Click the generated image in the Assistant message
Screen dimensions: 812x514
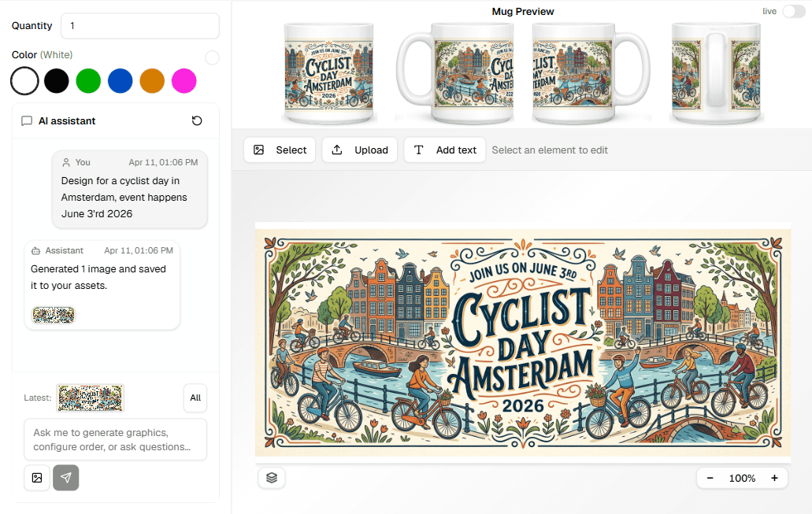(x=53, y=314)
